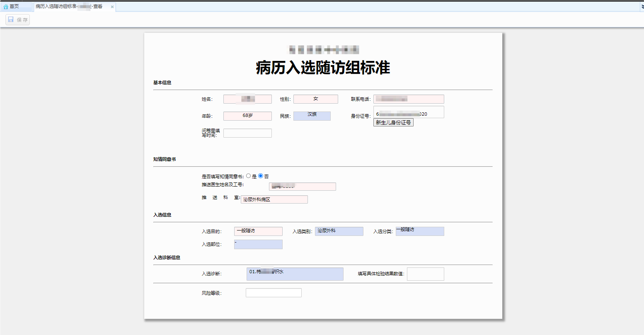The height and width of the screenshot is (335, 644).
Task: Select the 病历入选随访组标准 查看 tab
Action: [74, 7]
